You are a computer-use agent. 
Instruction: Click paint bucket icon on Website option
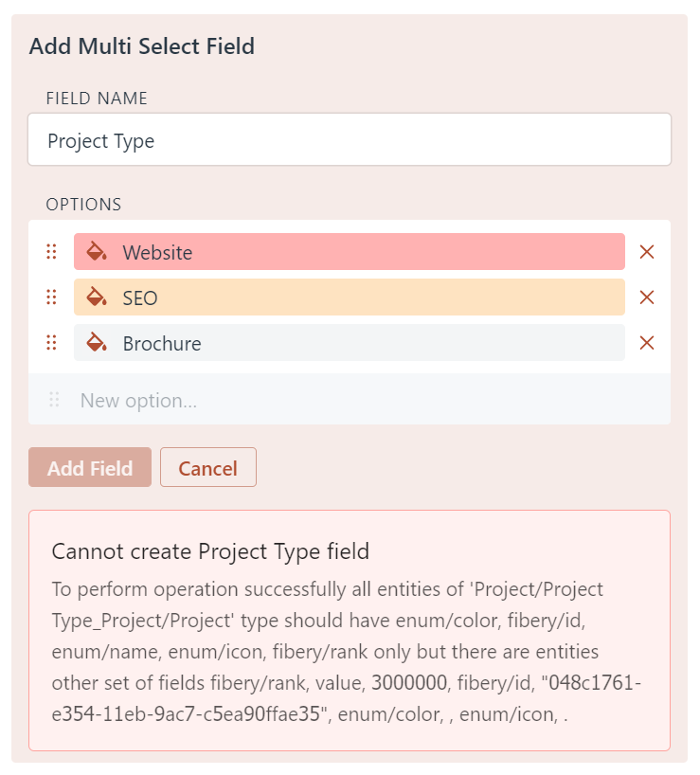[x=97, y=252]
